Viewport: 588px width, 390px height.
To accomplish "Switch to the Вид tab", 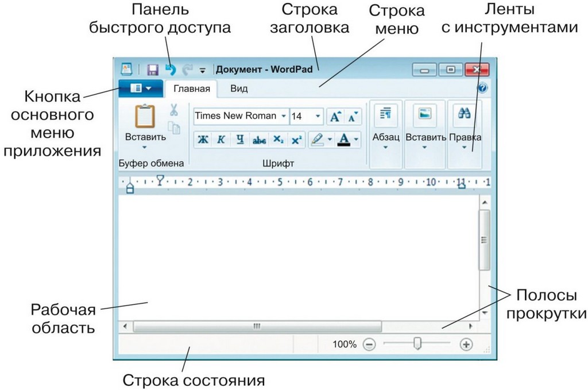I will click(239, 88).
